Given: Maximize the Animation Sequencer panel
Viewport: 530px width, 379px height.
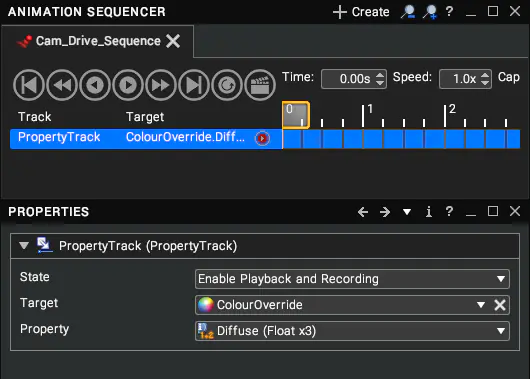Looking at the screenshot, I should coord(493,11).
